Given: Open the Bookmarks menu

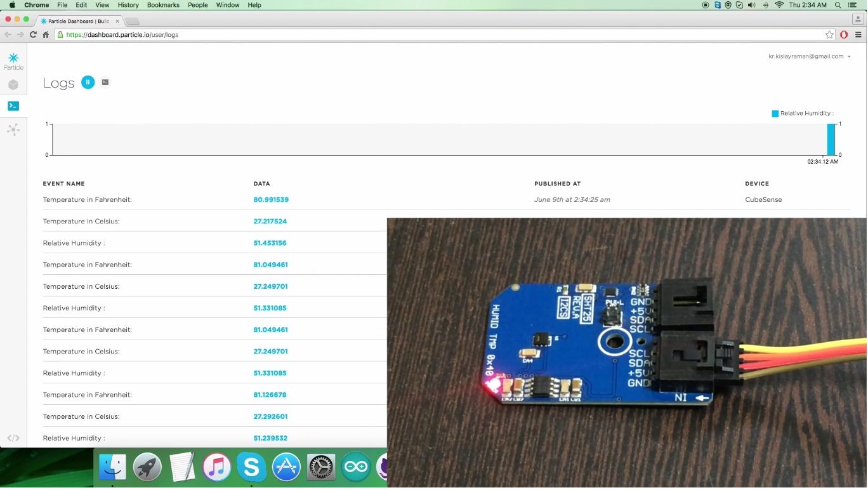Looking at the screenshot, I should [x=162, y=4].
